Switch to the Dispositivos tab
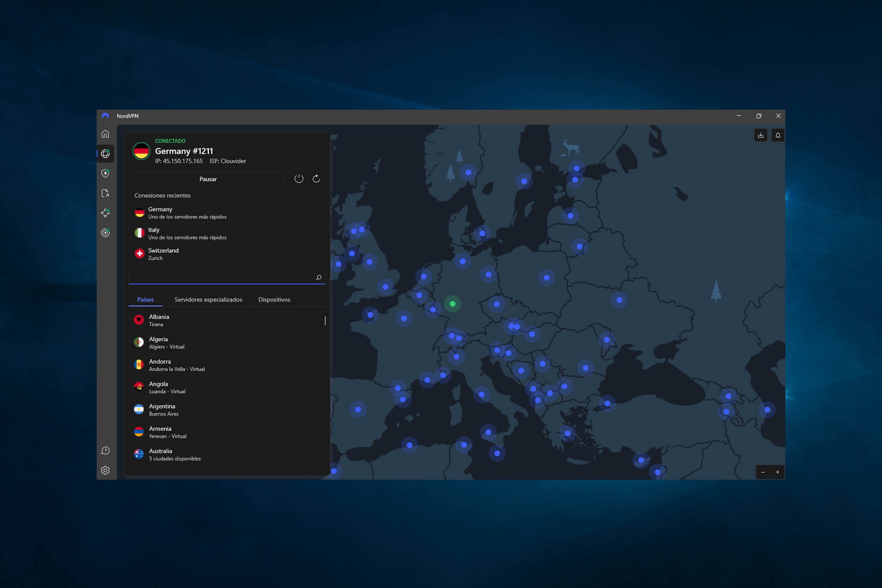This screenshot has width=882, height=588. [x=274, y=299]
